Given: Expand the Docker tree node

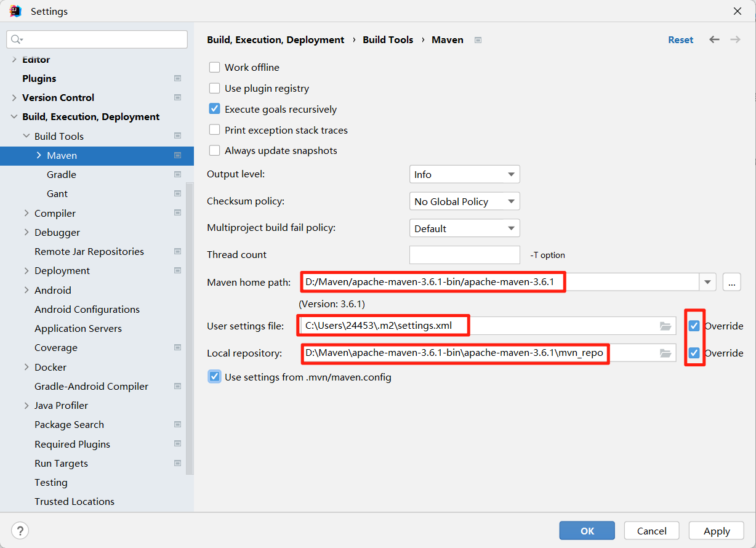Looking at the screenshot, I should click(x=26, y=367).
